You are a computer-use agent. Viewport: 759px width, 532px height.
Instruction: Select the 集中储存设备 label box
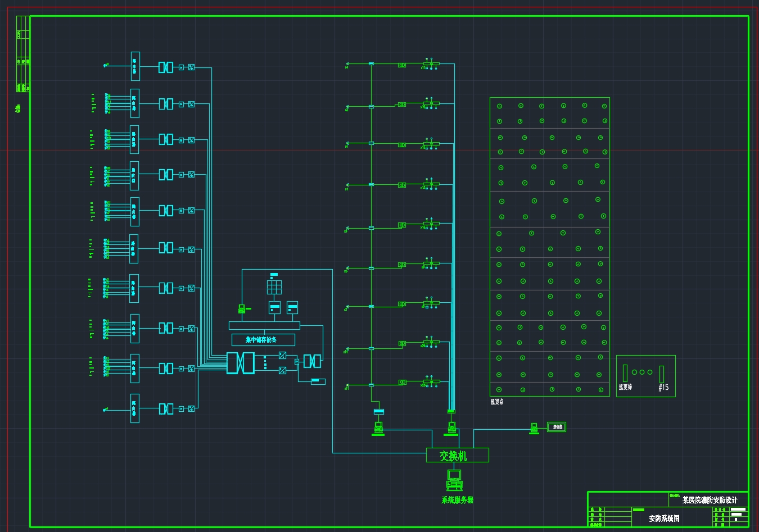(x=263, y=339)
